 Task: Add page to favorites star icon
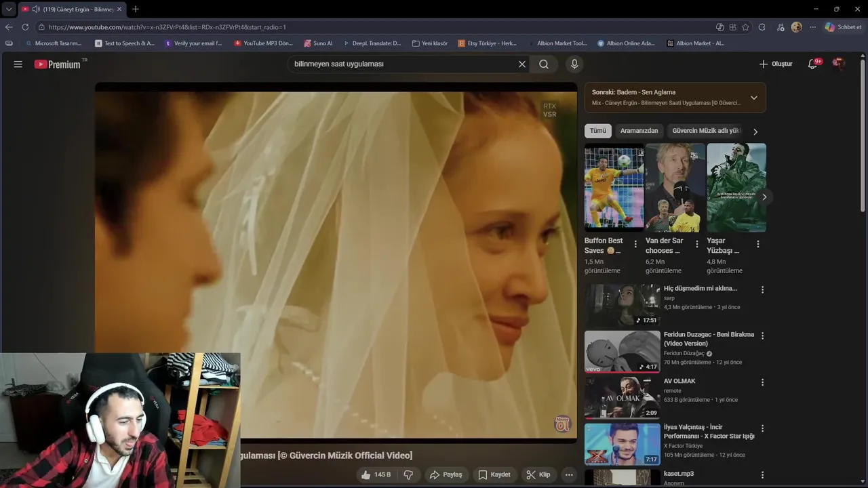(x=746, y=27)
